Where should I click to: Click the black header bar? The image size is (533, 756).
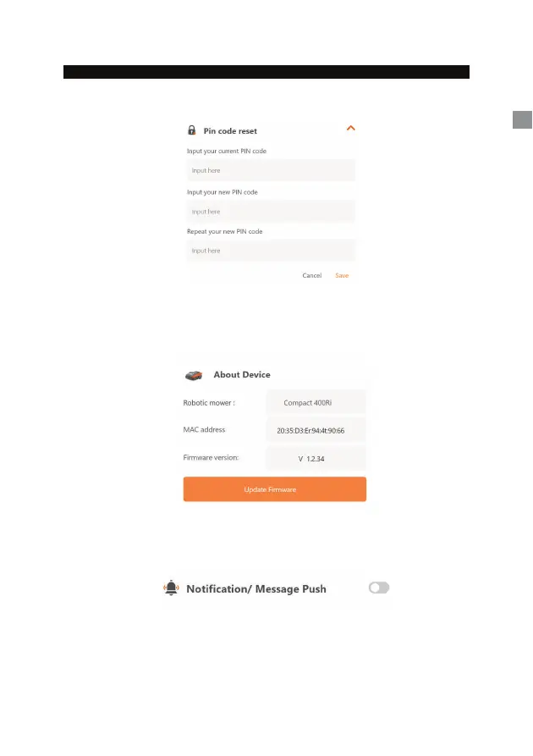pyautogui.click(x=266, y=72)
